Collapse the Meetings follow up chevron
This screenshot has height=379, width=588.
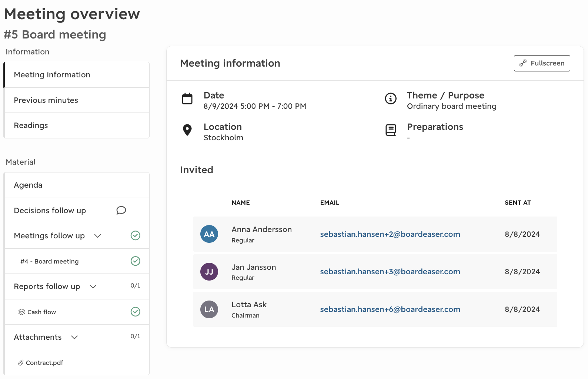coord(98,236)
